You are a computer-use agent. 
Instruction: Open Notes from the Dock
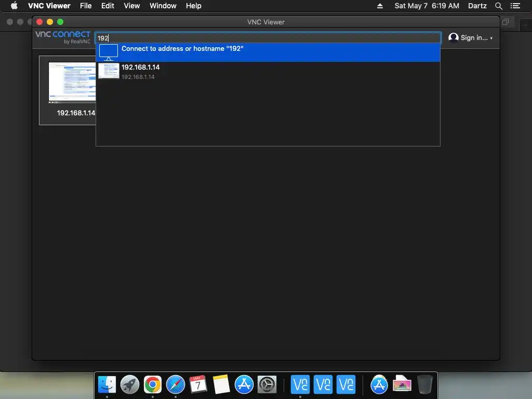pyautogui.click(x=221, y=384)
